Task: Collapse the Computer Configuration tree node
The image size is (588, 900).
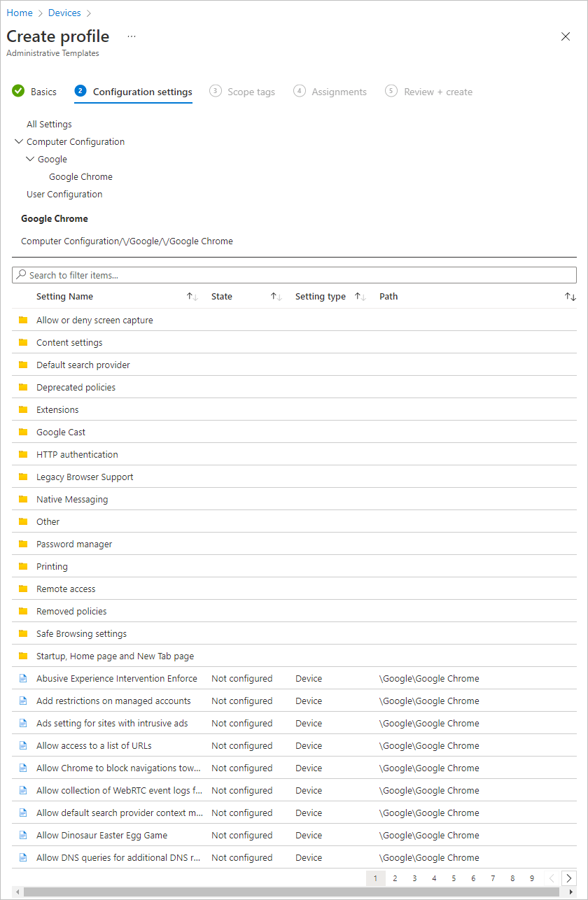Action: click(18, 141)
